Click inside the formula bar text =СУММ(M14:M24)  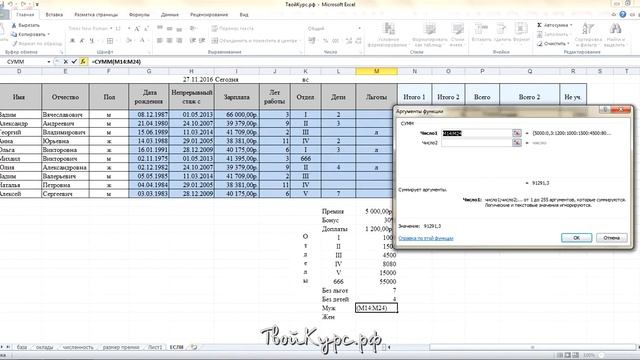[x=117, y=62]
